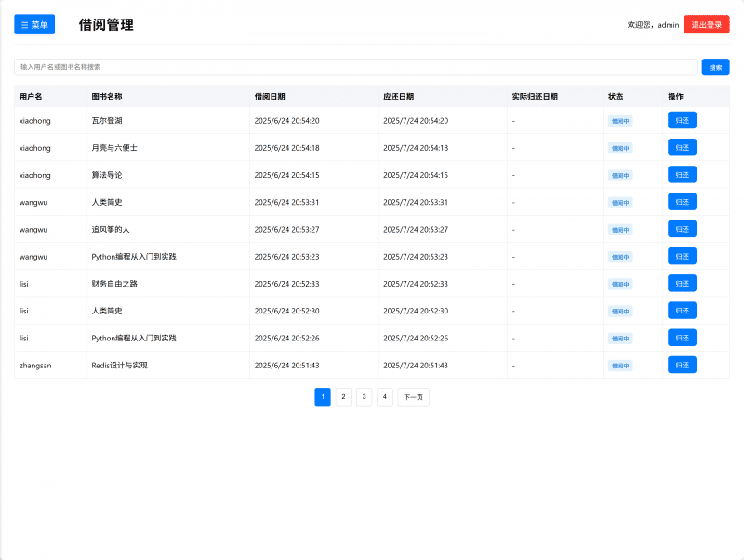Viewport: 744px width, 560px height.
Task: Click 下一页 to view the next page
Action: [x=414, y=396]
